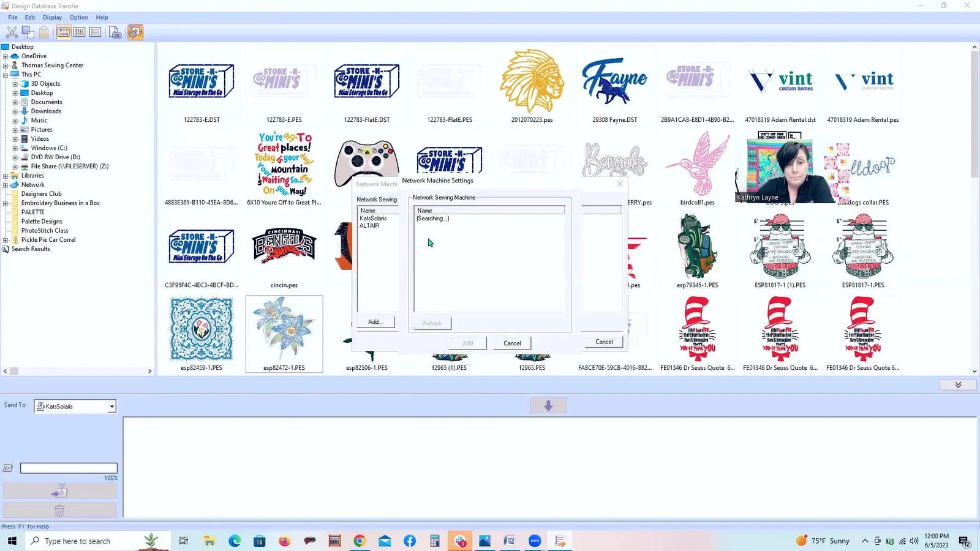
Task: Collapse the This PC tree node
Action: coord(6,75)
